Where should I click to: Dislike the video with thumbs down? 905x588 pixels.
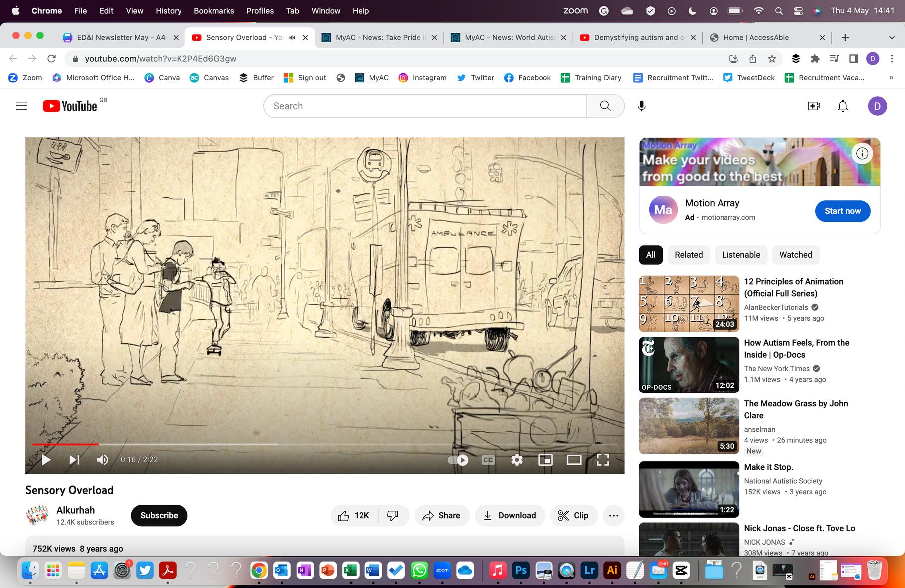pos(393,515)
